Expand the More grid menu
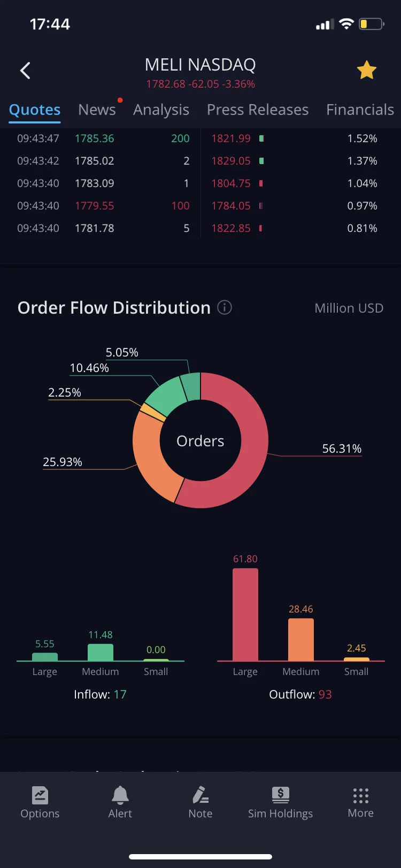 pyautogui.click(x=361, y=795)
